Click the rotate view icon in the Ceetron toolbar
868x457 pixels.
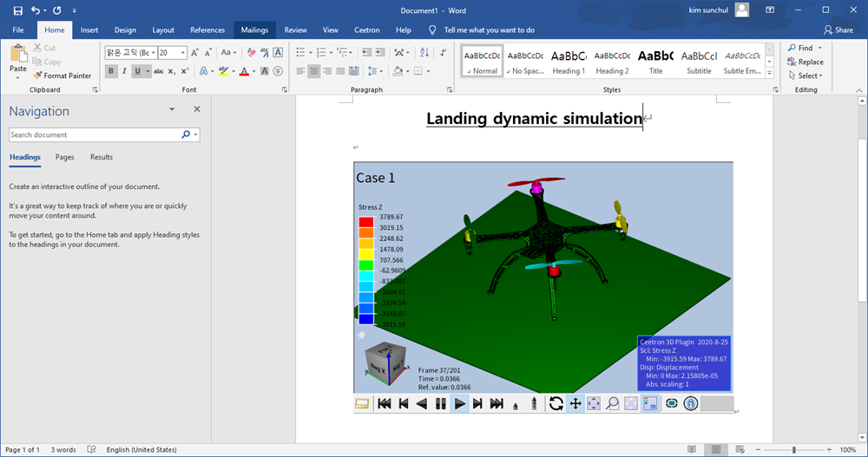(556, 403)
